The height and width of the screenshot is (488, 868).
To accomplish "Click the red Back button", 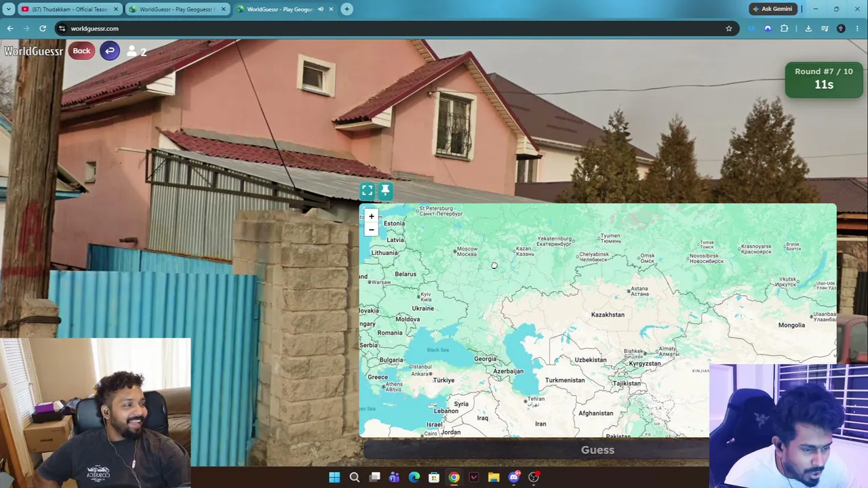I will tap(81, 51).
